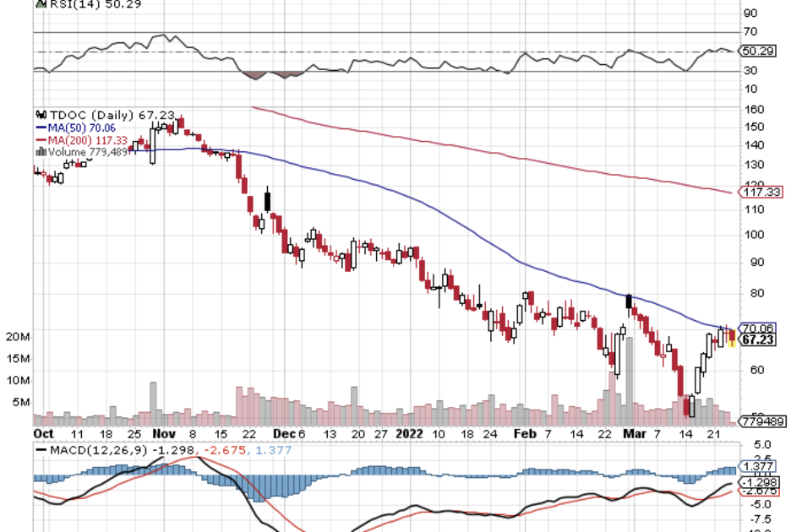
Task: Click the MA(50) blue legend line marker
Action: point(39,128)
